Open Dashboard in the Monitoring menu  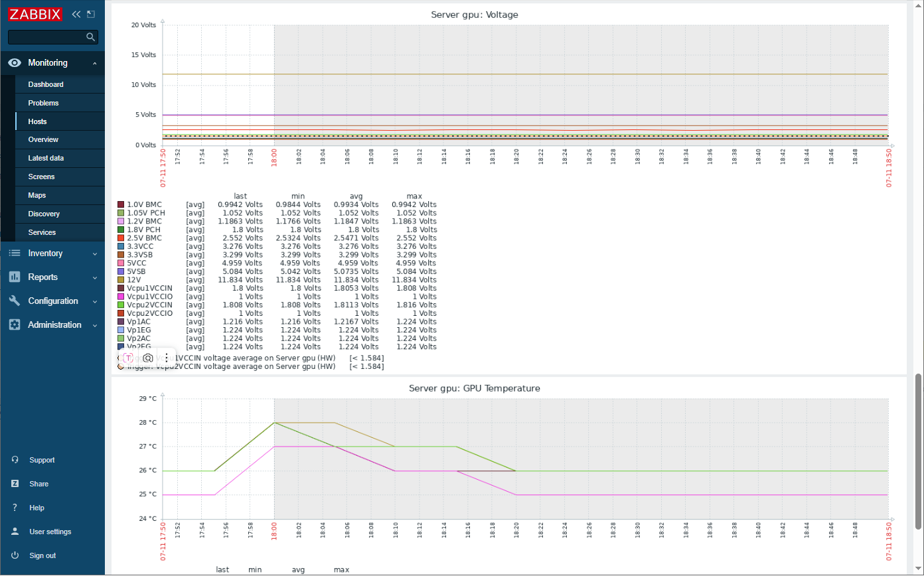point(60,85)
